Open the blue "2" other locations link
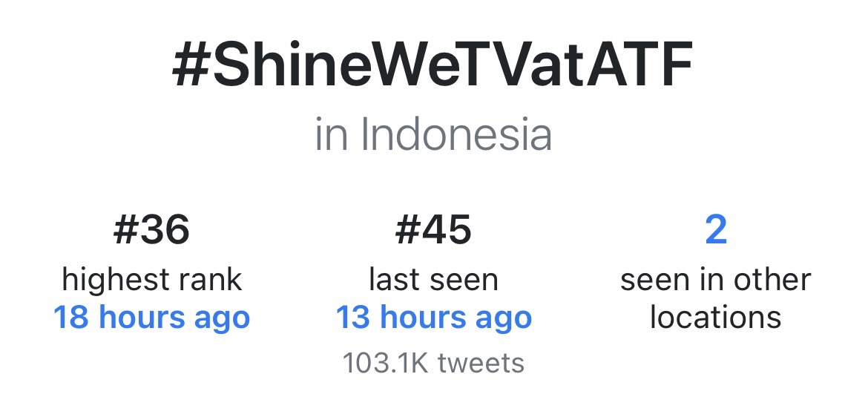Viewport: 868px width, 400px height. point(716,230)
